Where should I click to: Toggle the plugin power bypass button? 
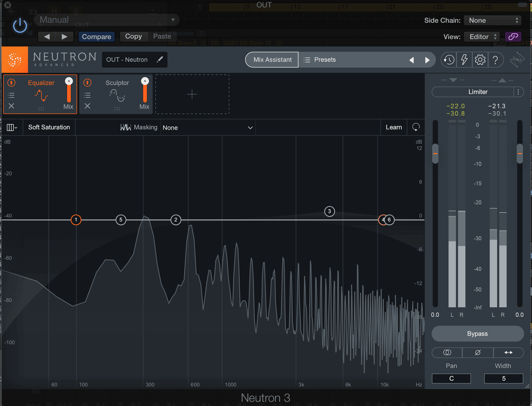(x=20, y=26)
